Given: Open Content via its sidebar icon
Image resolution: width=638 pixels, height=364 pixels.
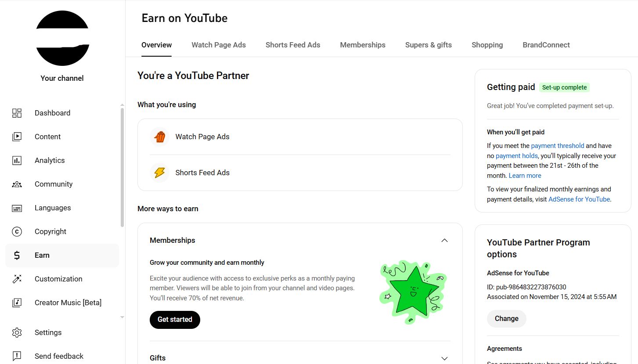Looking at the screenshot, I should (x=17, y=137).
